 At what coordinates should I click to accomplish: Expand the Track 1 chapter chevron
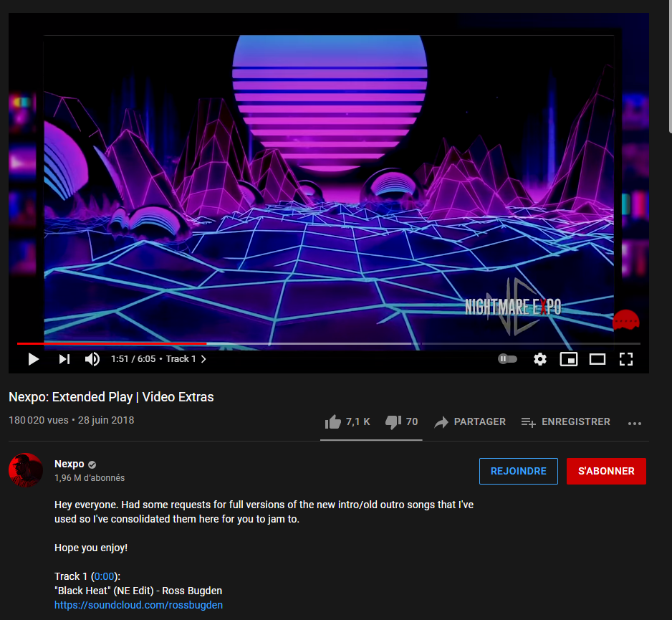pos(203,359)
